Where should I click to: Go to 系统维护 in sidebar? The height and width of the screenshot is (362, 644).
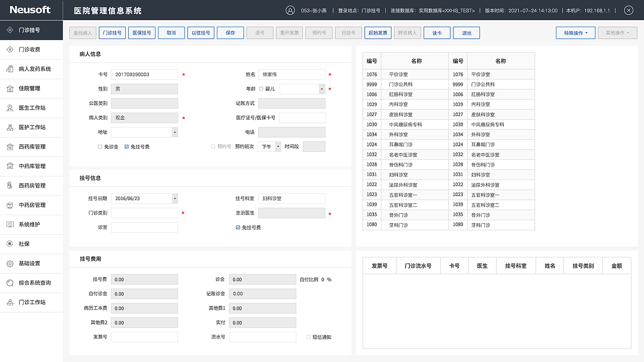tap(31, 224)
